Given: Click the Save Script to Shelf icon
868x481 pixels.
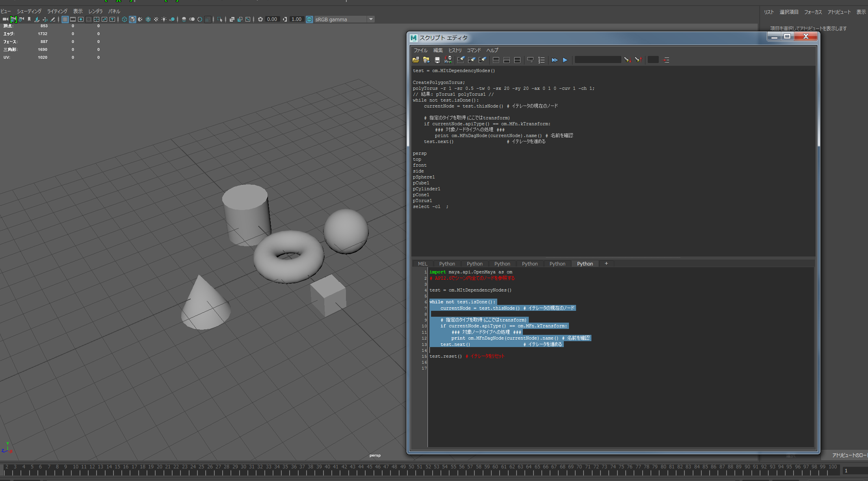Looking at the screenshot, I should tap(448, 60).
